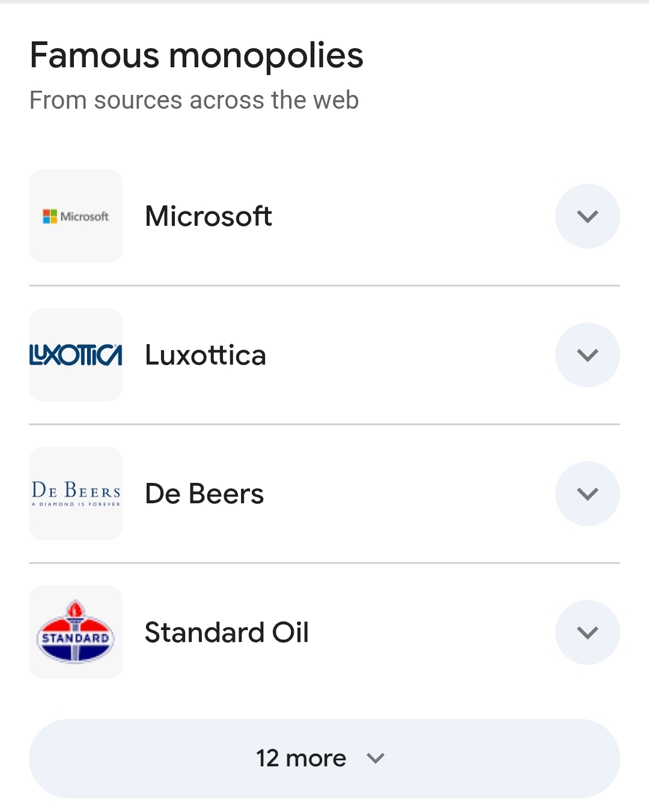
Task: Tap the 'From sources across the web' subtitle
Action: point(194,100)
